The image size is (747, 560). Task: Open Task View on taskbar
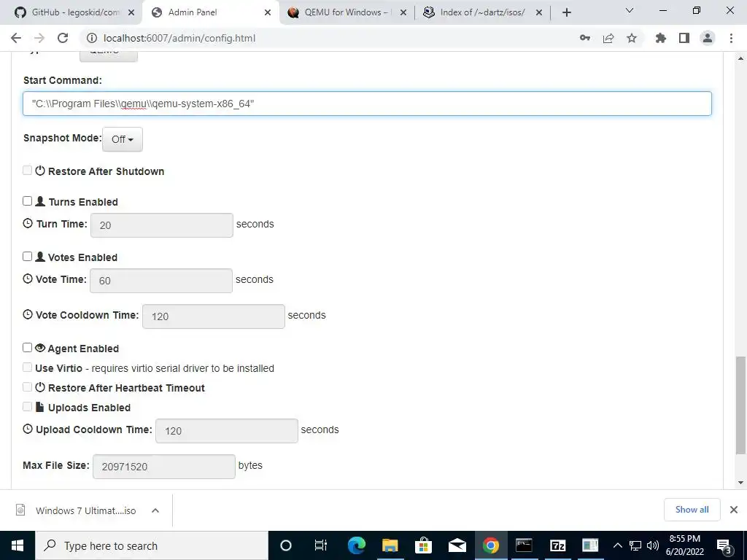321,545
